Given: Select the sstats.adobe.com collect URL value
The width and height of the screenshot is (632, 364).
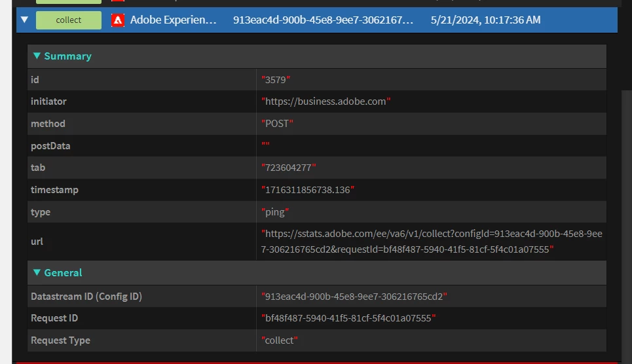Looking at the screenshot, I should [432, 242].
